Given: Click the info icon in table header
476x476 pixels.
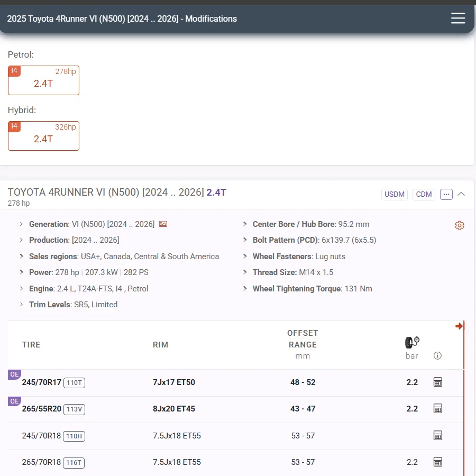Looking at the screenshot, I should (x=437, y=355).
